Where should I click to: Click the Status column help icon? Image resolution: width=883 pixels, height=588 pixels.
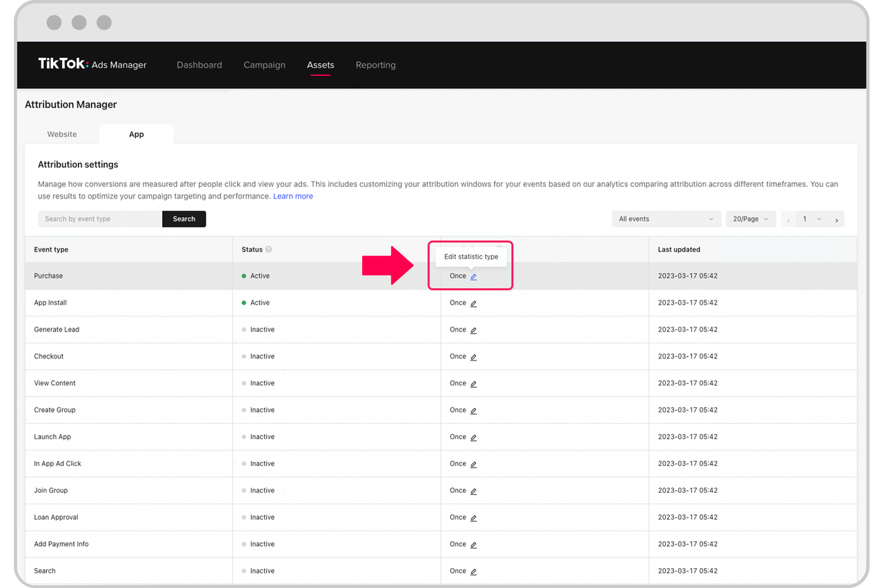(x=269, y=250)
